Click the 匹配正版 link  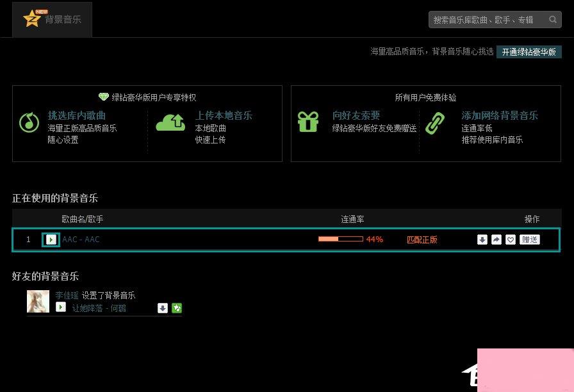(422, 240)
